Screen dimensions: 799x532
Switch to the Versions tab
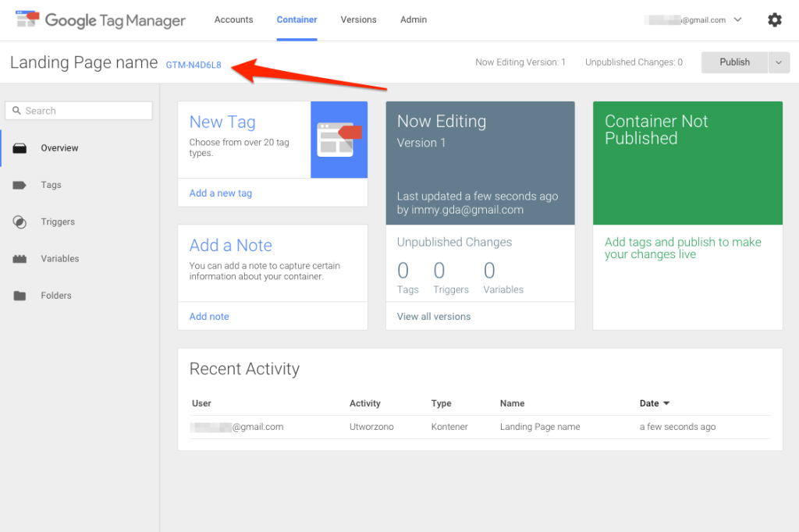pos(358,20)
